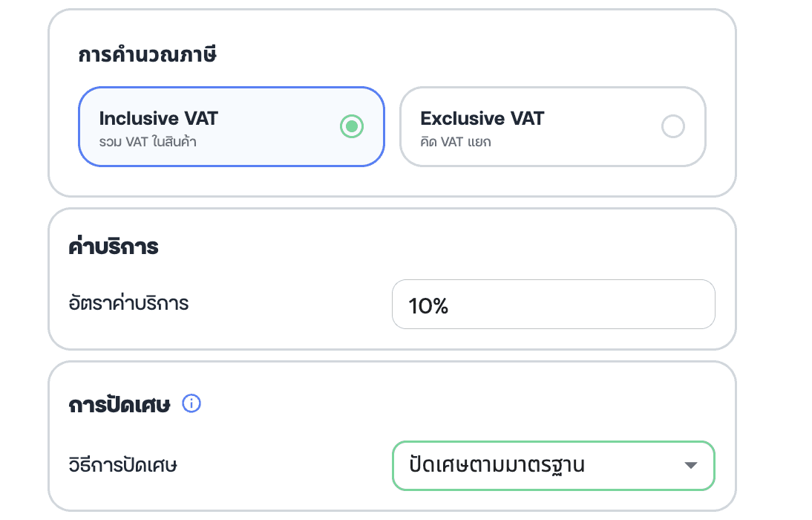The width and height of the screenshot is (812, 520).
Task: Select the Exclusive VAT radio circle
Action: pyautogui.click(x=672, y=126)
